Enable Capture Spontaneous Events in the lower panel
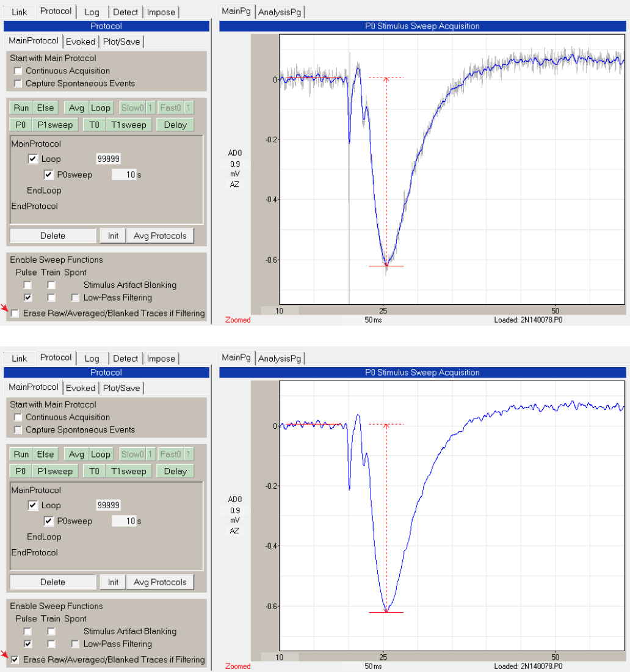 coord(18,429)
